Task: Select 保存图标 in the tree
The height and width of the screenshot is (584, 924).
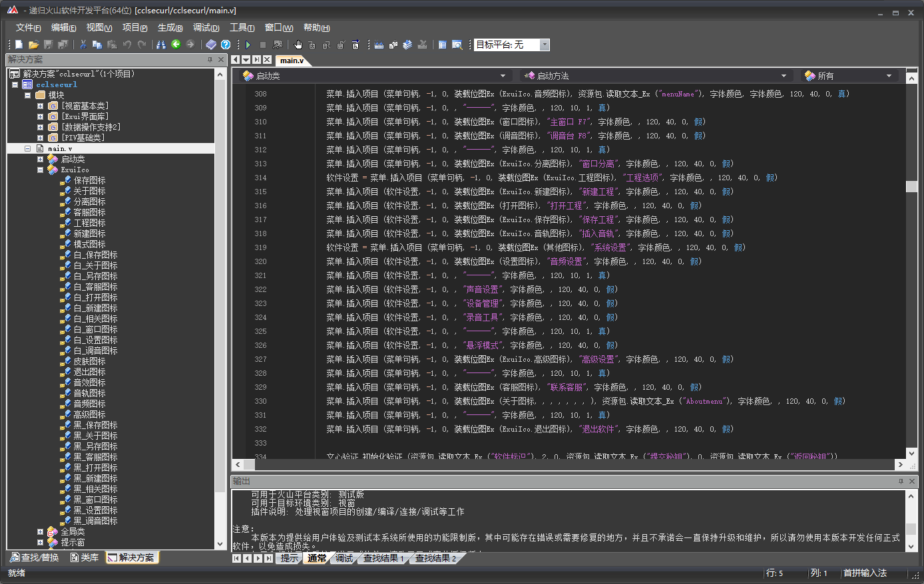Action: pyautogui.click(x=89, y=180)
